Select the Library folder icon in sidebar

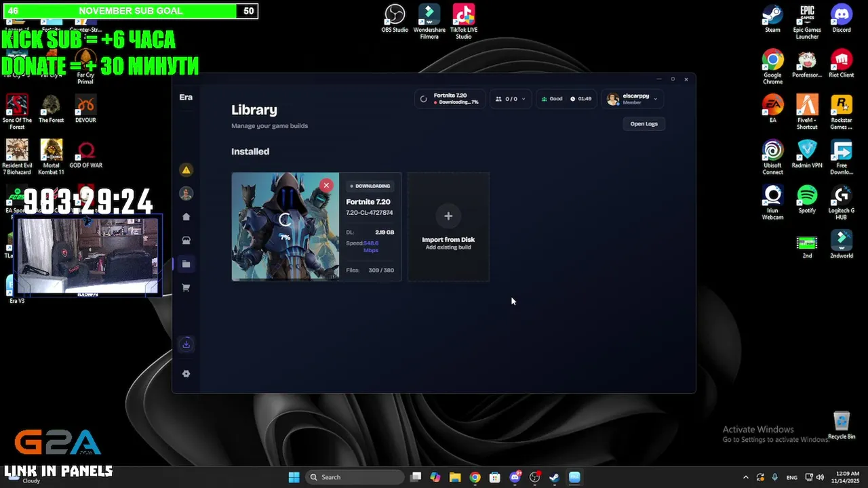pyautogui.click(x=186, y=264)
